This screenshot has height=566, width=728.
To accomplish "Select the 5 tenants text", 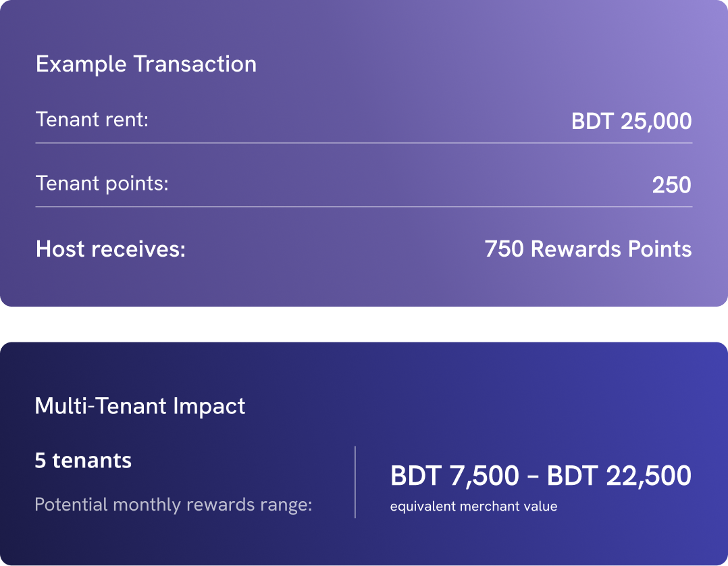I will (x=83, y=461).
